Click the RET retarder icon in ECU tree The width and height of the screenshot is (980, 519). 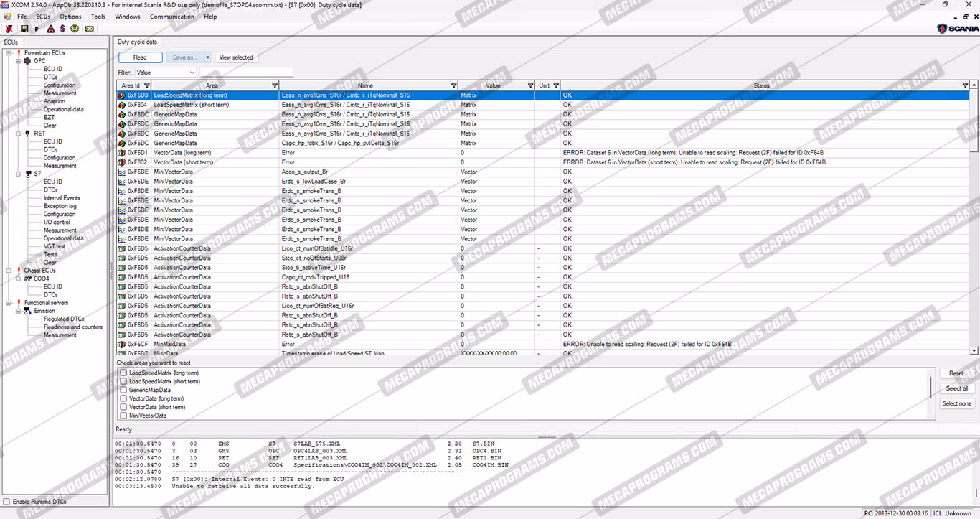(x=27, y=134)
